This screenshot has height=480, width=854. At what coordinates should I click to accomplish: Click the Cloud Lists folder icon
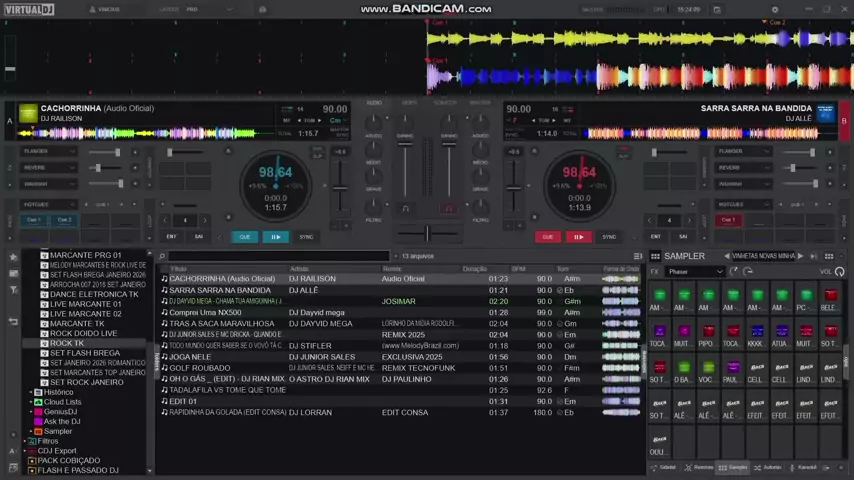tap(38, 402)
